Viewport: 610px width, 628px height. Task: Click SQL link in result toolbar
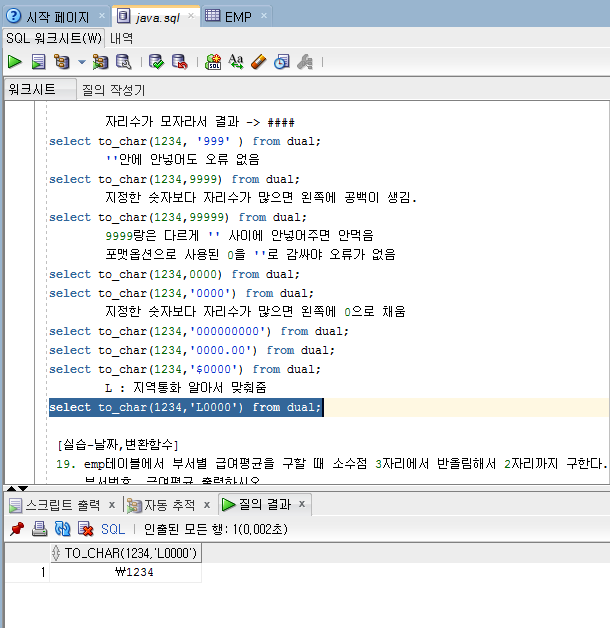point(113,529)
